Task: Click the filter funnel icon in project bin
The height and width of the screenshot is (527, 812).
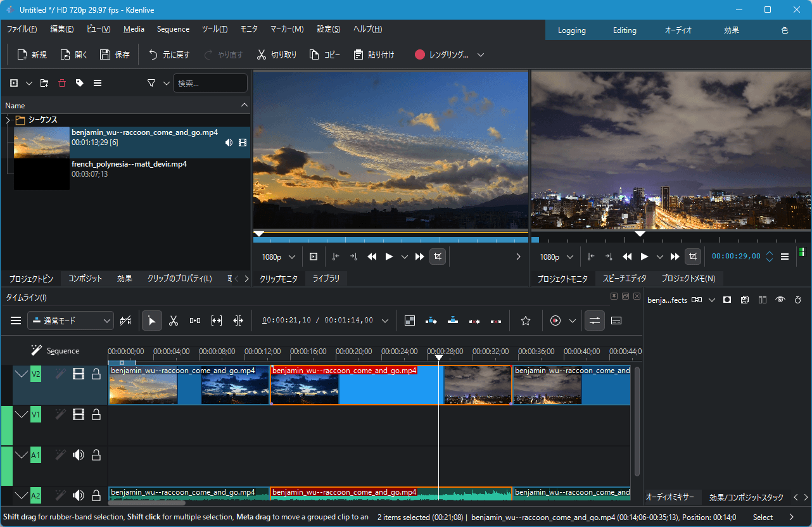Action: tap(151, 83)
